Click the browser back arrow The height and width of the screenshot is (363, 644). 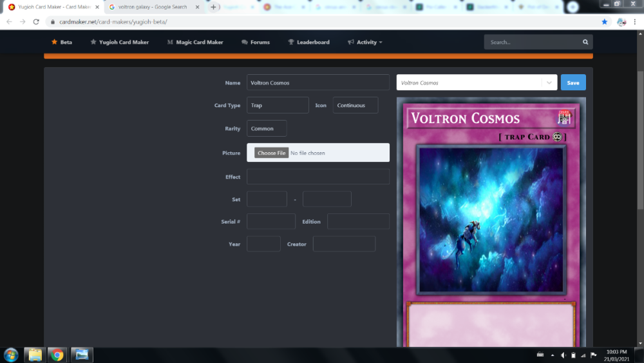point(9,21)
